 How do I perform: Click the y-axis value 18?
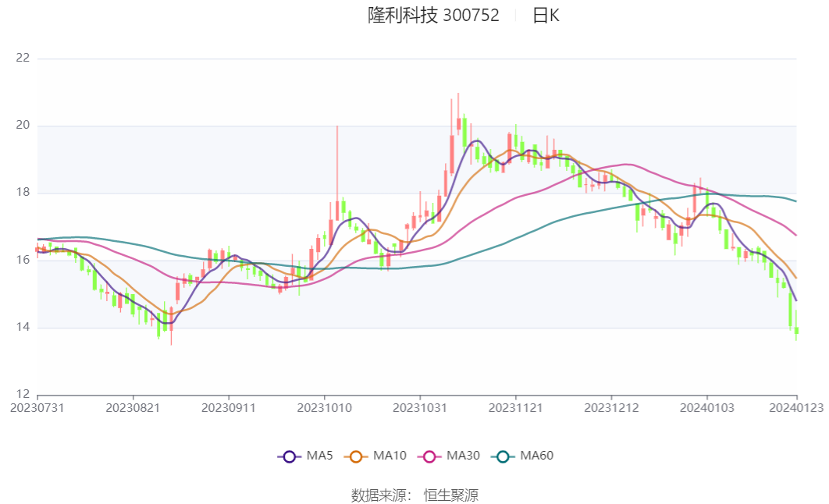pos(23,192)
